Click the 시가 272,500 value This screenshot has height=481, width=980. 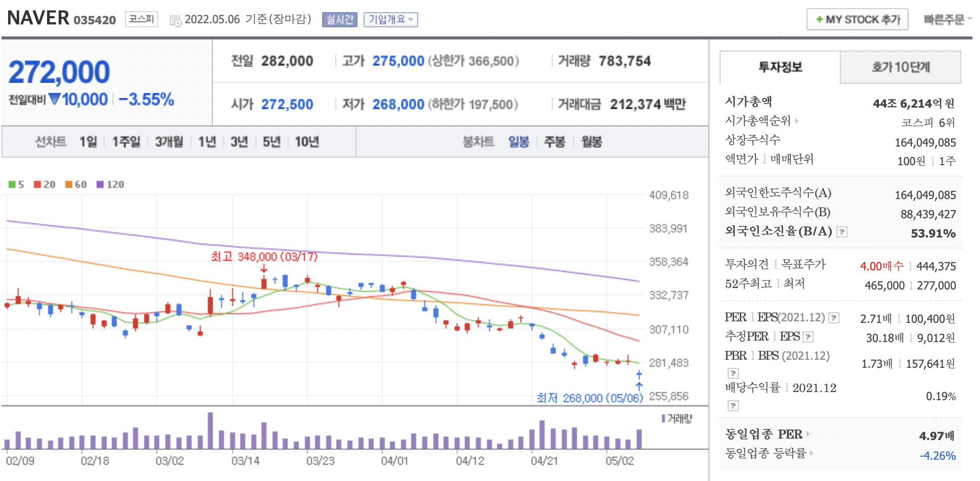point(287,105)
